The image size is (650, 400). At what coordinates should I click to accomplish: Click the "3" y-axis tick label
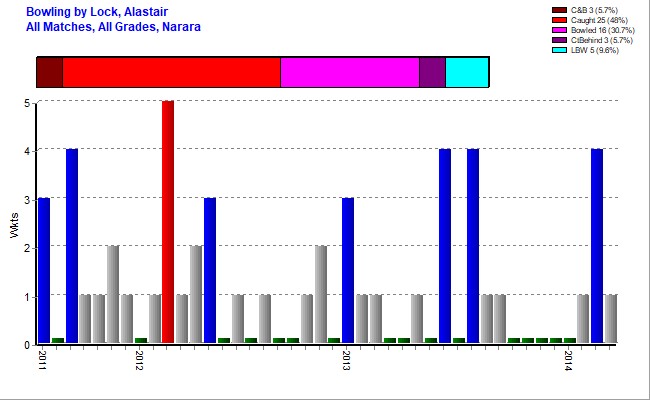coord(27,200)
